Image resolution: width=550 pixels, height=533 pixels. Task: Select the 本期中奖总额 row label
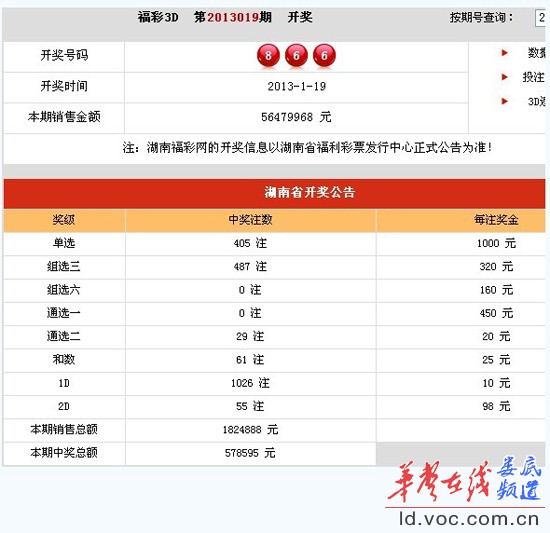tap(64, 453)
